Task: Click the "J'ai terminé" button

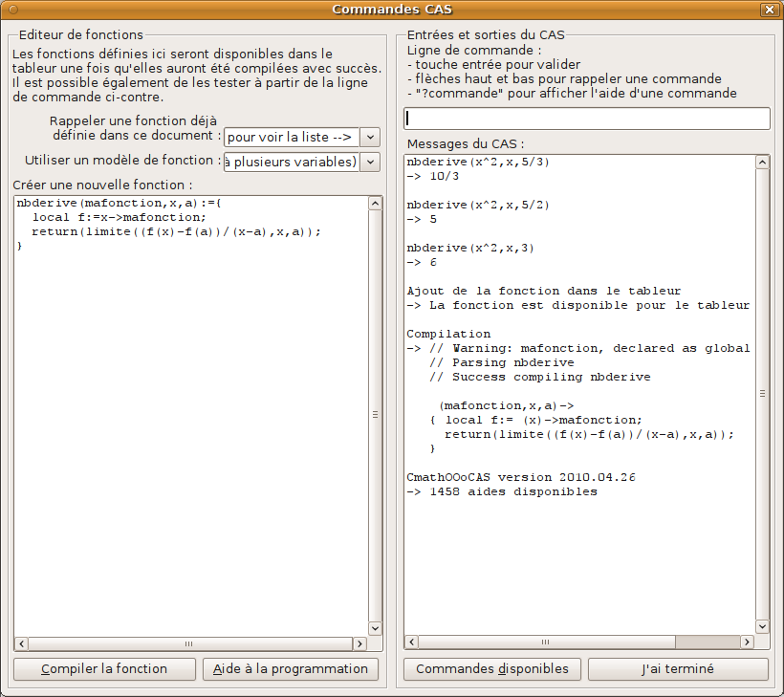Action: pyautogui.click(x=678, y=669)
